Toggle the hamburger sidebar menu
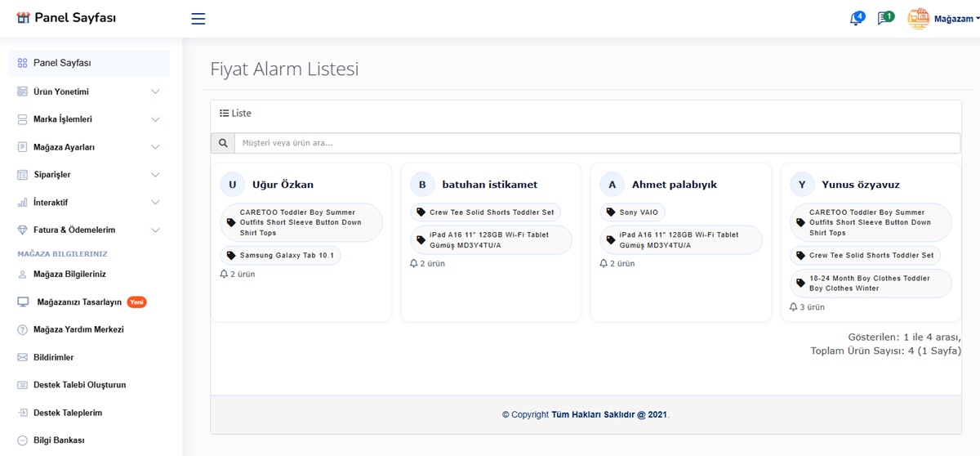Screen dimensions: 980x456 pos(198,19)
